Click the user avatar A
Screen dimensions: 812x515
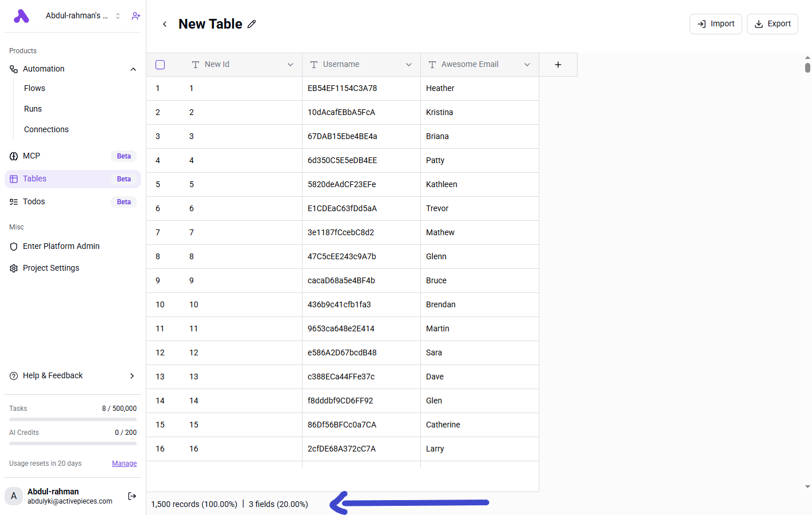14,496
